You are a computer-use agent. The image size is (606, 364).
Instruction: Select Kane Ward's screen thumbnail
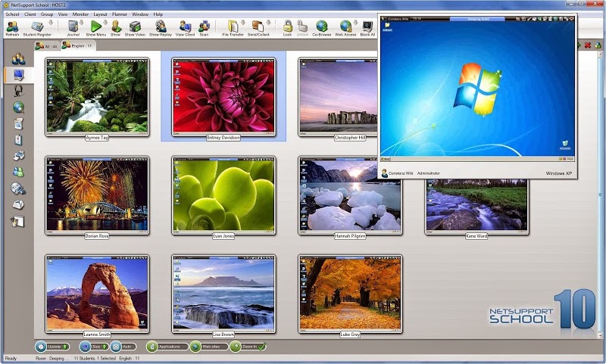477,207
